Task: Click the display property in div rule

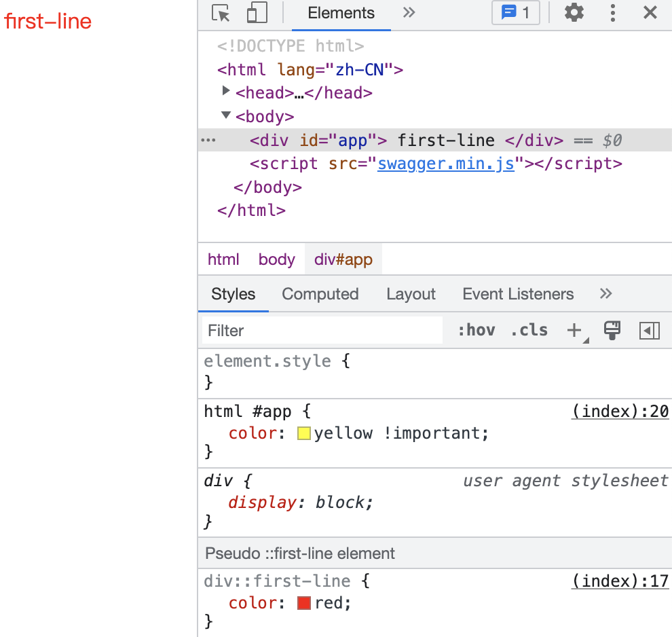Action: (262, 503)
